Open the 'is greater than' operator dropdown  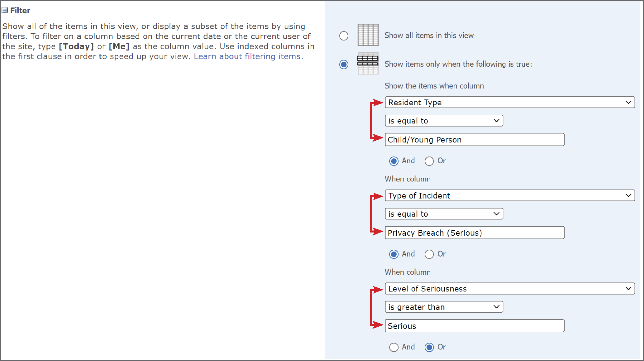pos(444,307)
